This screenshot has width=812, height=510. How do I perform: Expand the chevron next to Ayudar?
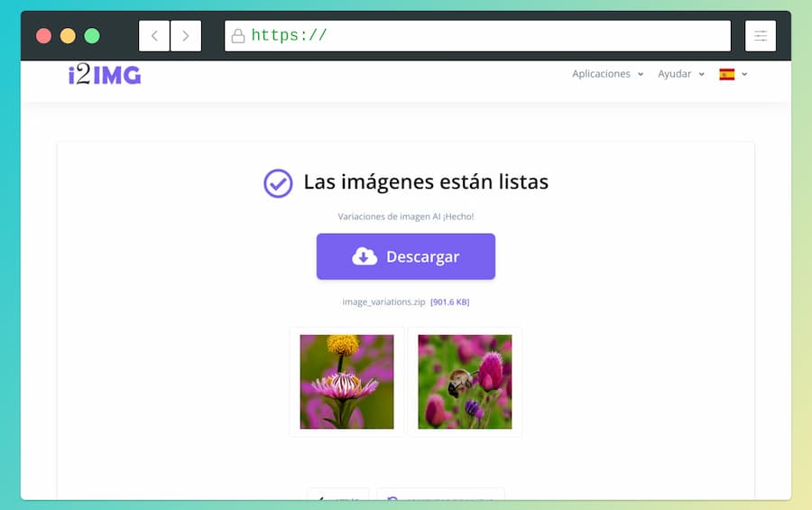702,75
